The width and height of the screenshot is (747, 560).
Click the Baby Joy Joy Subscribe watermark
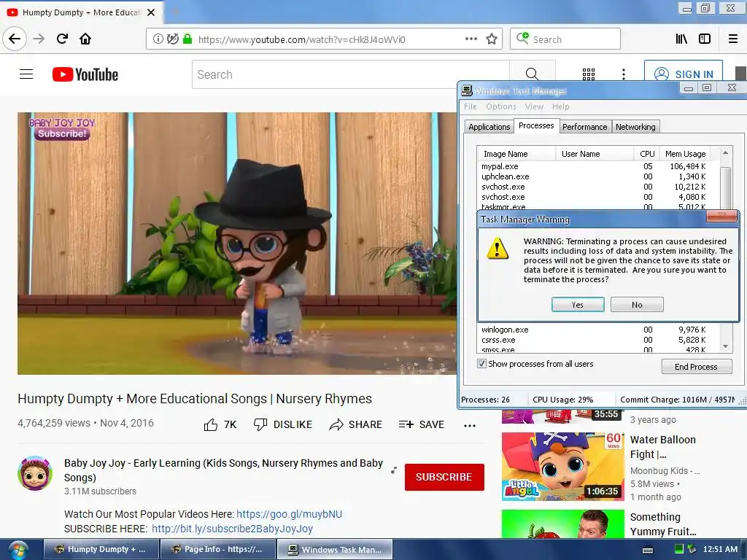[62, 128]
